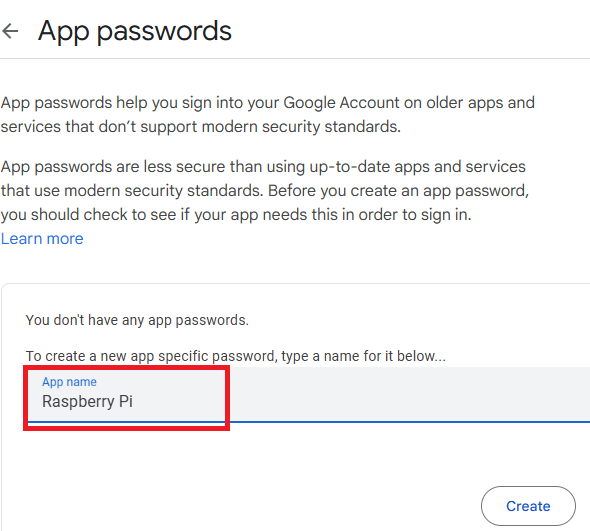The height and width of the screenshot is (531, 590).
Task: Click the word Raspberry in the name field
Action: 78,402
